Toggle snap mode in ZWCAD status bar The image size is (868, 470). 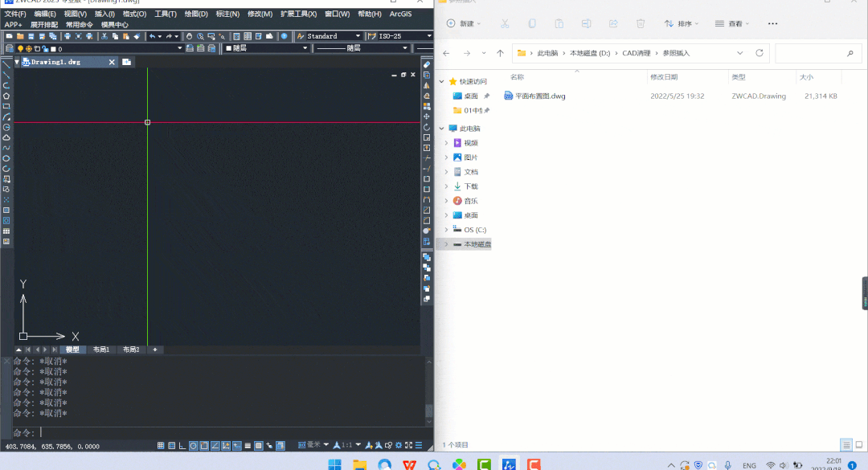[161, 446]
